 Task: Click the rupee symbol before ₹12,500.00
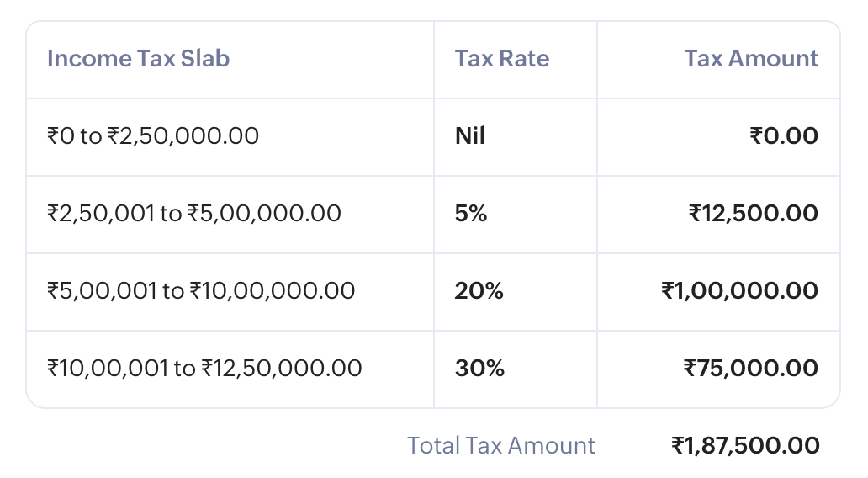(695, 214)
